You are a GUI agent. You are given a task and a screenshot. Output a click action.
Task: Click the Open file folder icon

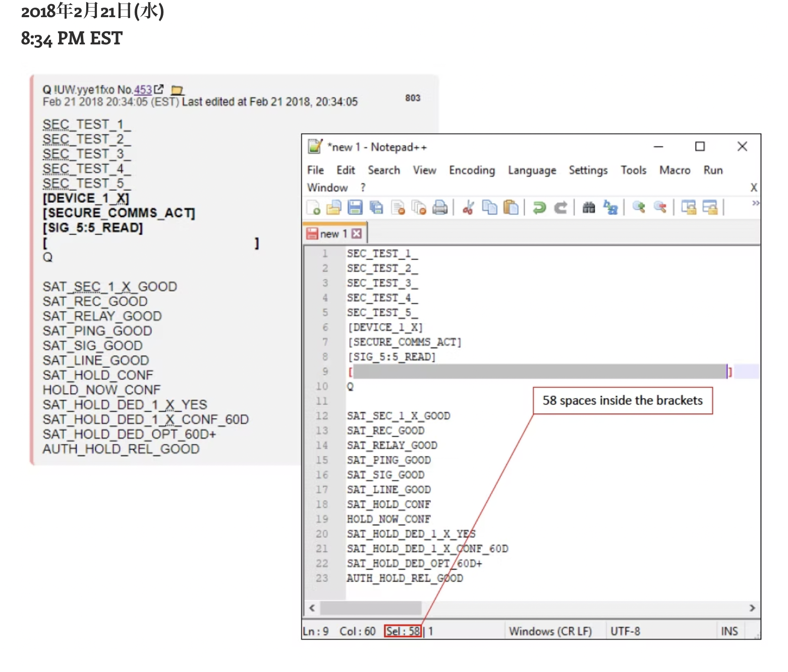coord(334,207)
